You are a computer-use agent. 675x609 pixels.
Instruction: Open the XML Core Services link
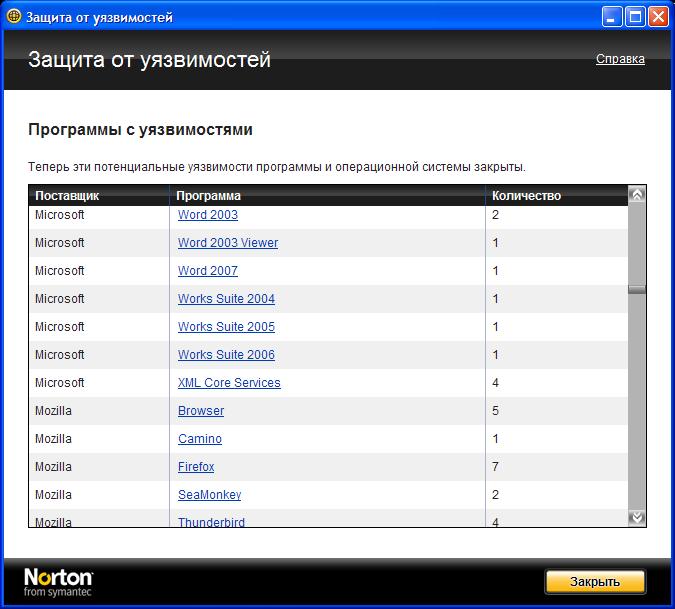229,383
